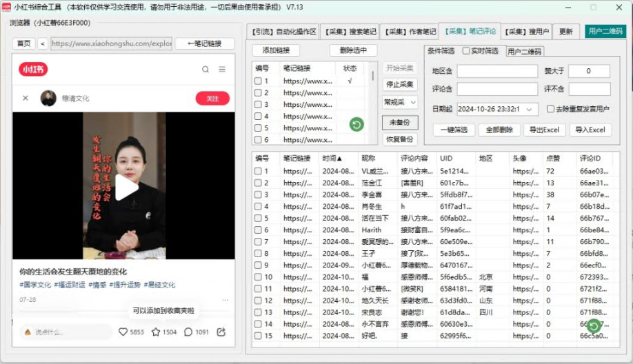633x364 pixels.
Task: Click the 赞大于 value field
Action: click(589, 71)
